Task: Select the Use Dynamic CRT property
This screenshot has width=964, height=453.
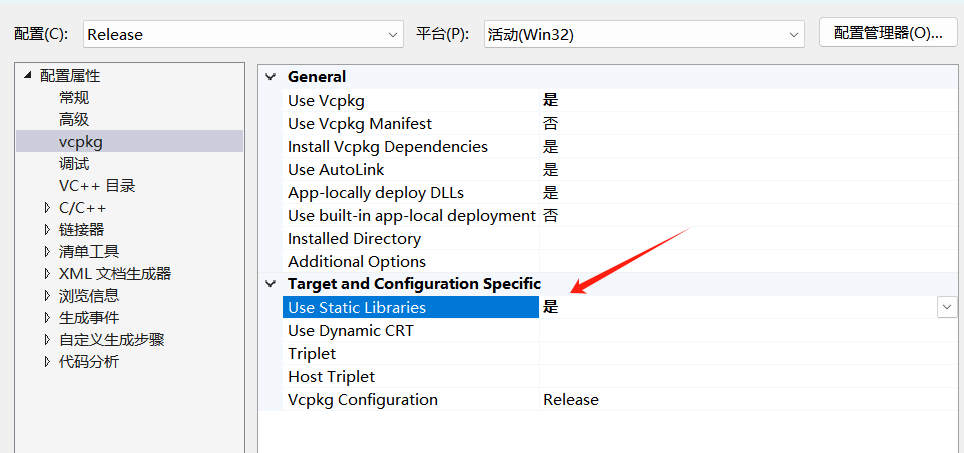Action: pyautogui.click(x=351, y=331)
